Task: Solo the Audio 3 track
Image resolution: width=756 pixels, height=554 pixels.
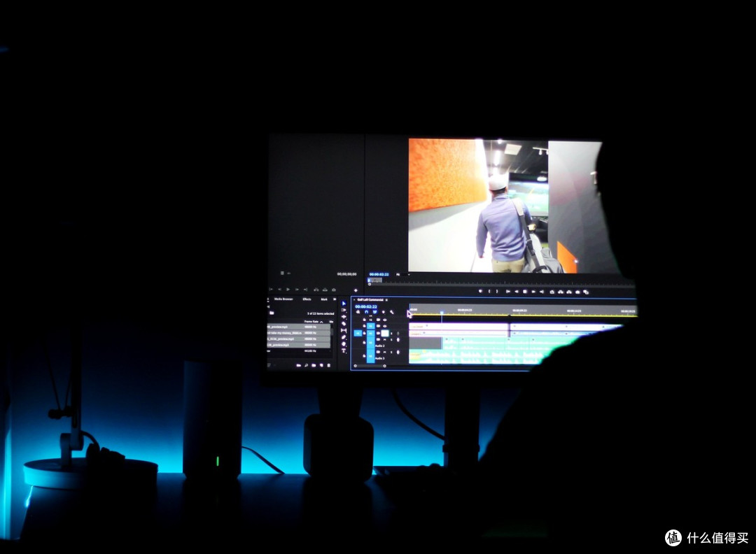Action: [391, 352]
